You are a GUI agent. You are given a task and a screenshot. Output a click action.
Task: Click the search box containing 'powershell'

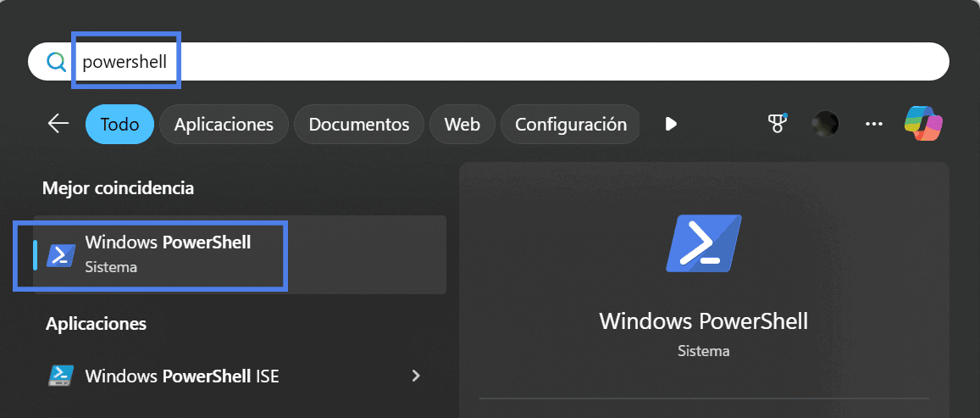click(489, 61)
